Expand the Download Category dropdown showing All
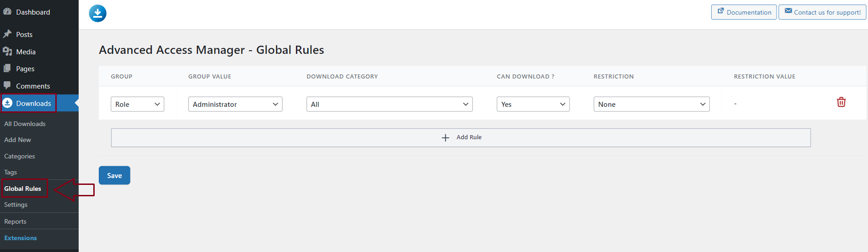The image size is (868, 252). click(389, 104)
